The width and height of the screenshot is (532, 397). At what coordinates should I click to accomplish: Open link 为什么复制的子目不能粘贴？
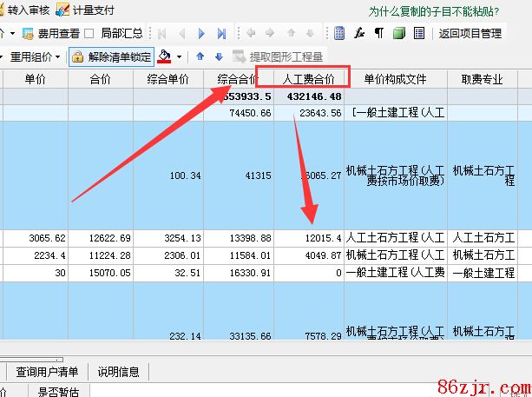tap(434, 11)
